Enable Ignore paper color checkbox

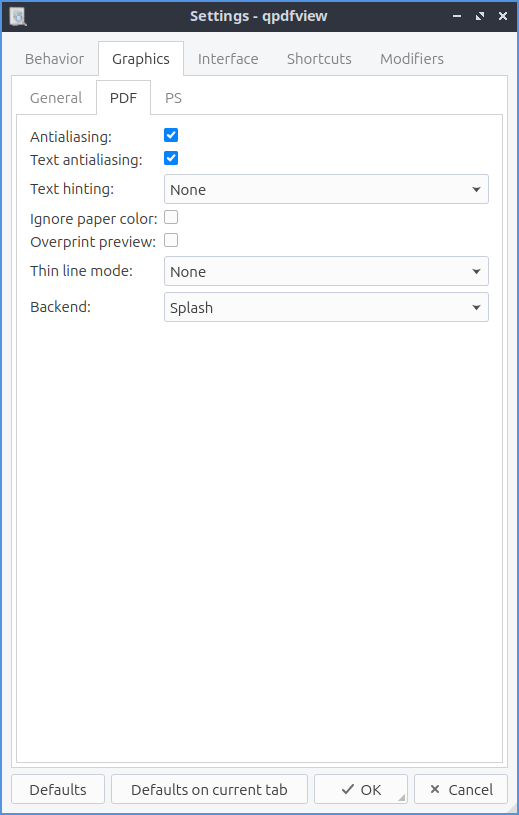pos(171,217)
